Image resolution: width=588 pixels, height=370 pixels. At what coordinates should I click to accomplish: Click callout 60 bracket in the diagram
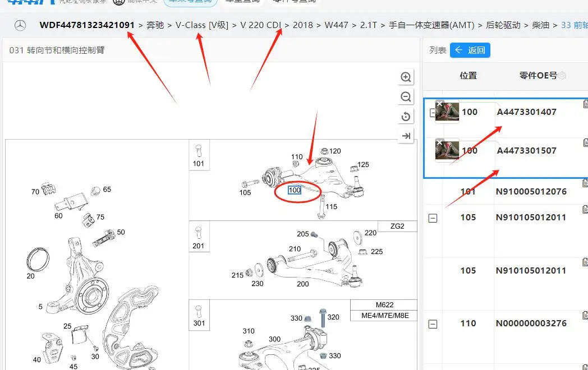coord(58,215)
